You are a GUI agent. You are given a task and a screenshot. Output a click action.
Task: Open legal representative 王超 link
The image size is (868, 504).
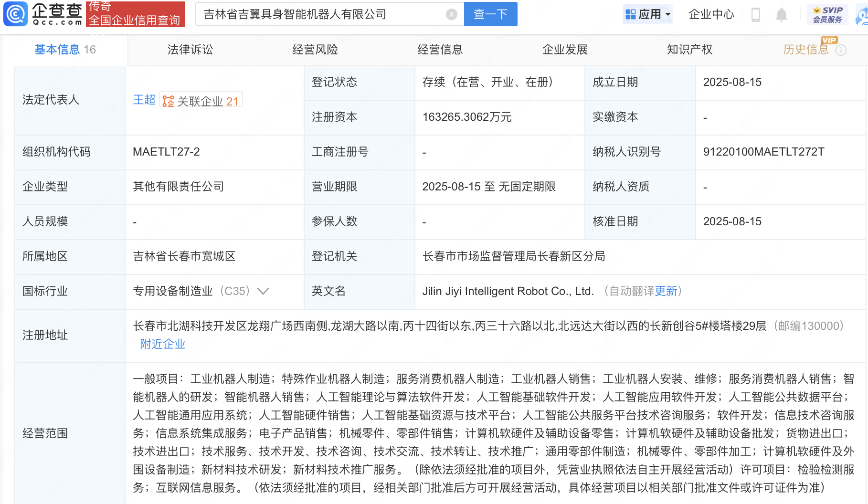tap(144, 100)
